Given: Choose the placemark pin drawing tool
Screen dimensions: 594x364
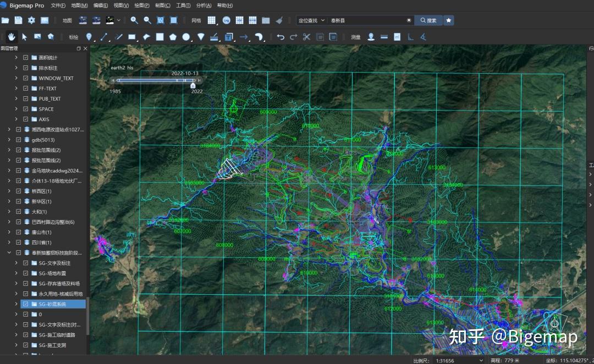Looking at the screenshot, I should pyautogui.click(x=89, y=37).
